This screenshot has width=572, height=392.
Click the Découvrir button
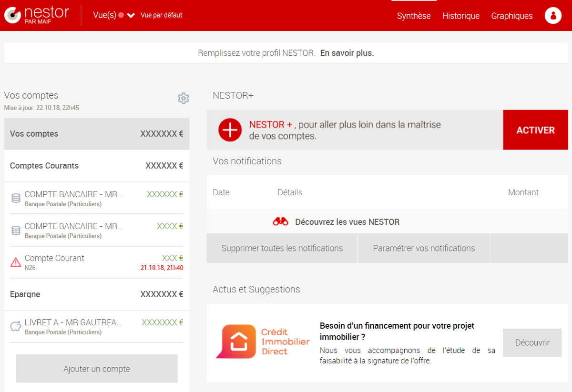(532, 342)
